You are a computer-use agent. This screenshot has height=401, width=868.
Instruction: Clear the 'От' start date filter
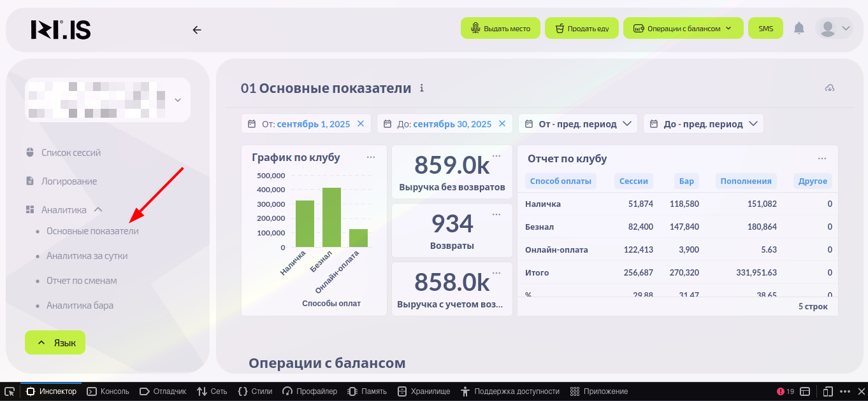(361, 124)
